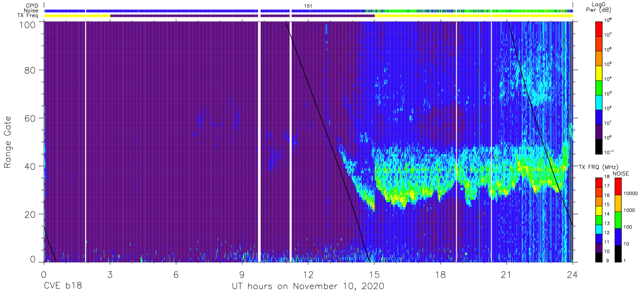
Task: Click y-axis tick label '20'
Action: pos(29,214)
